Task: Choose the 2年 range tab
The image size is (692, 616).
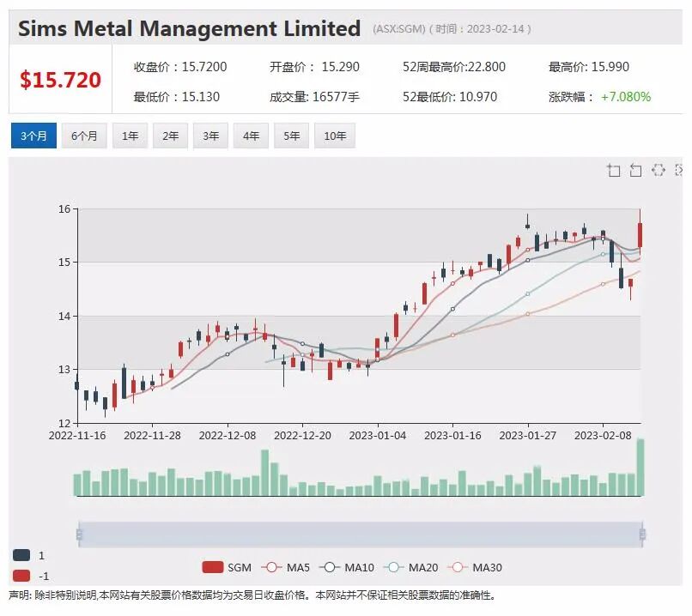Action: [170, 136]
